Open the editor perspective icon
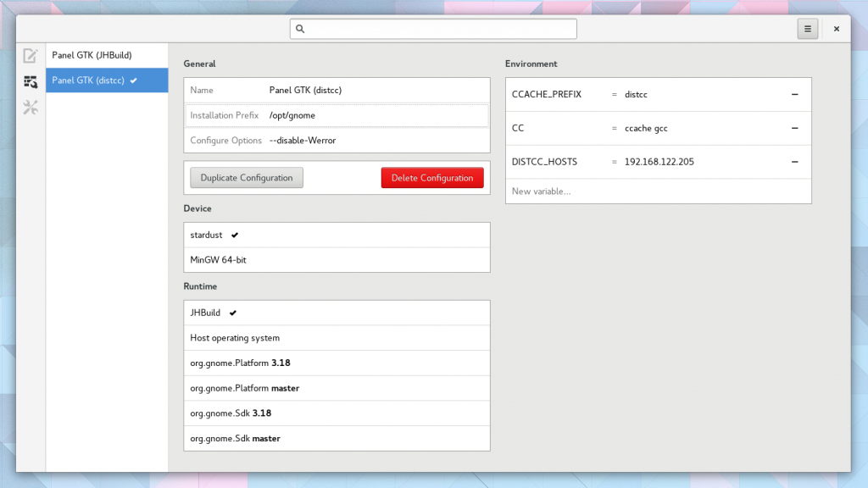 31,55
